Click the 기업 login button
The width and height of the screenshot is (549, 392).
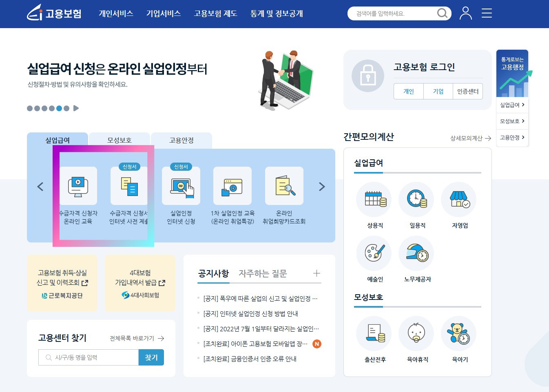(x=438, y=91)
